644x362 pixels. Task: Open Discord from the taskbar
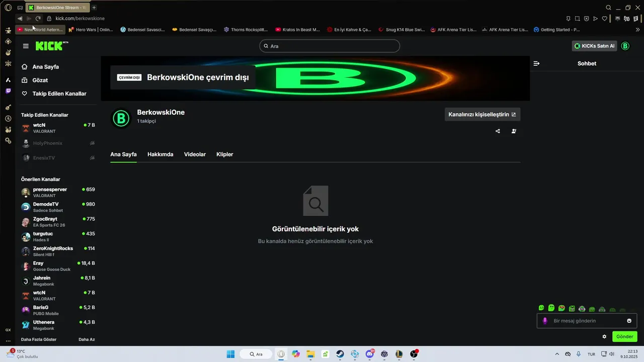tap(370, 354)
